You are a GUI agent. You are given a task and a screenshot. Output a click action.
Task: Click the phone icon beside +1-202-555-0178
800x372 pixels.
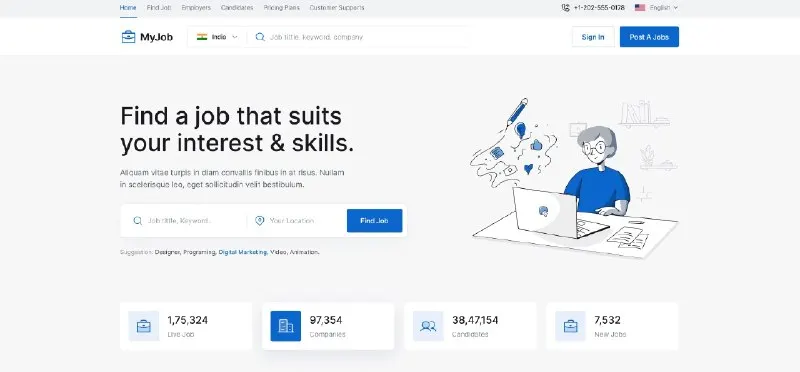pyautogui.click(x=565, y=8)
